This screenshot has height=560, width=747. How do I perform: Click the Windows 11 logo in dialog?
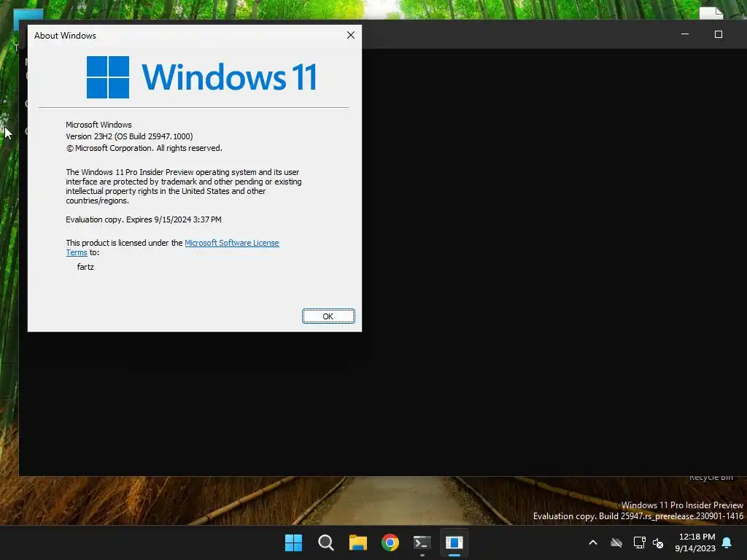201,77
